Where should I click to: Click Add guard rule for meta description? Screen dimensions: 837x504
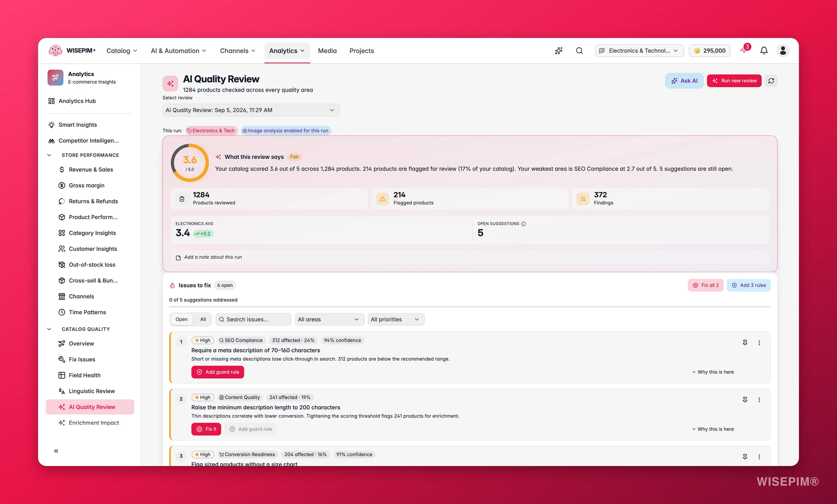218,372
